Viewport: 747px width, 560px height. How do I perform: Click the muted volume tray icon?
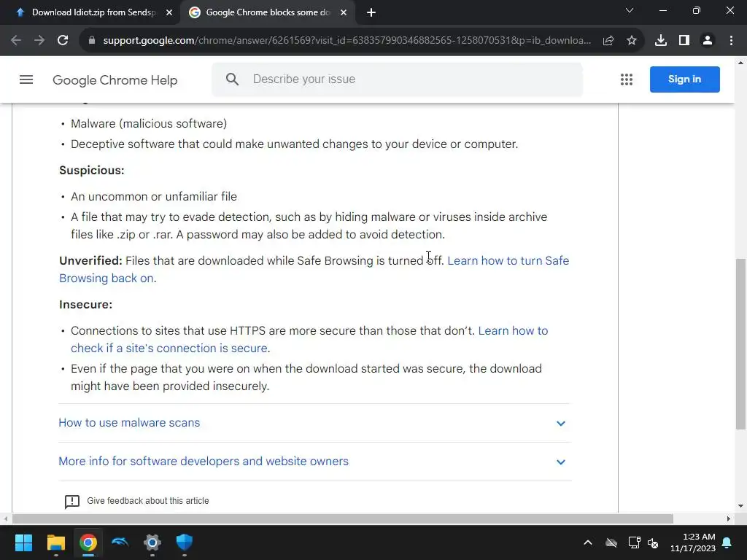(x=653, y=542)
